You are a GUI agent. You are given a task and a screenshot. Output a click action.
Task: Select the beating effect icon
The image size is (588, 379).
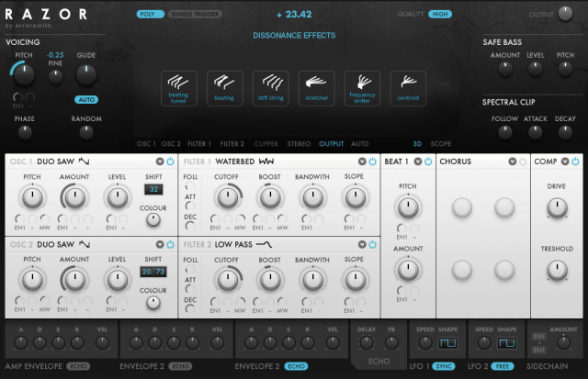pyautogui.click(x=224, y=87)
